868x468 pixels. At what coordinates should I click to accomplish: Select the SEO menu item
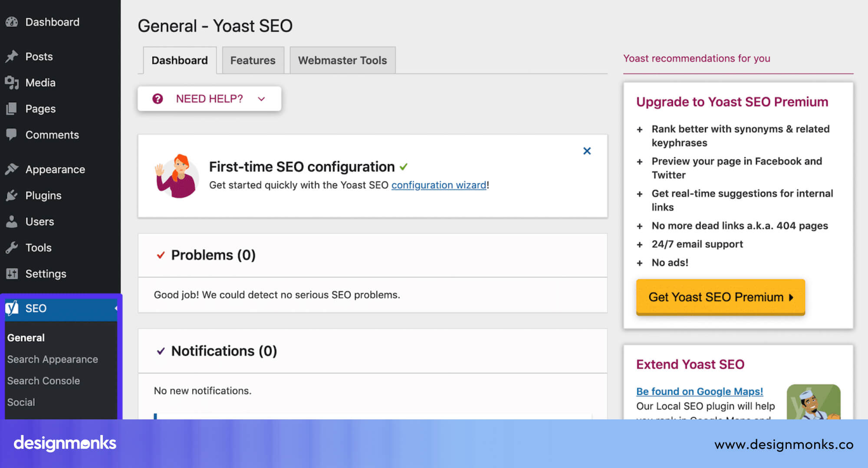pos(61,308)
